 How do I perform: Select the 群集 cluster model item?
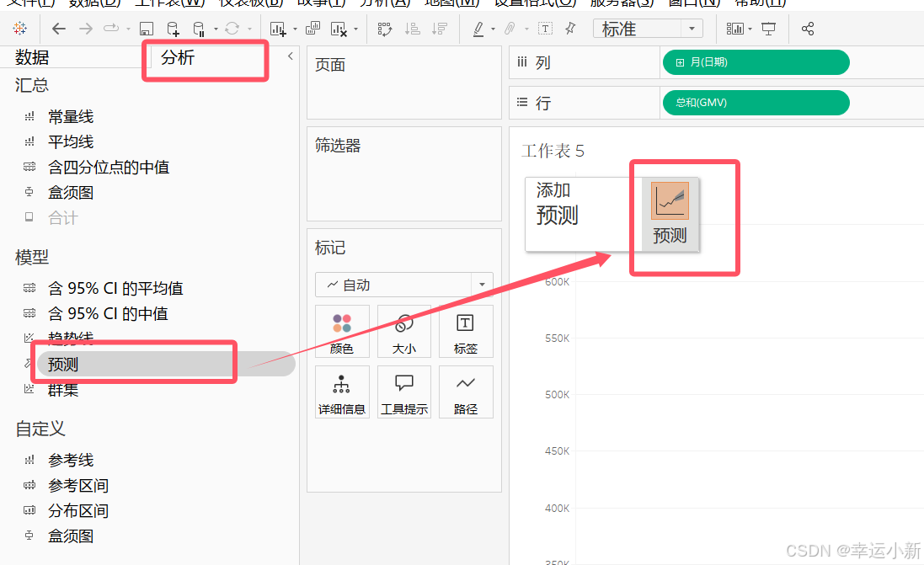[x=63, y=389]
